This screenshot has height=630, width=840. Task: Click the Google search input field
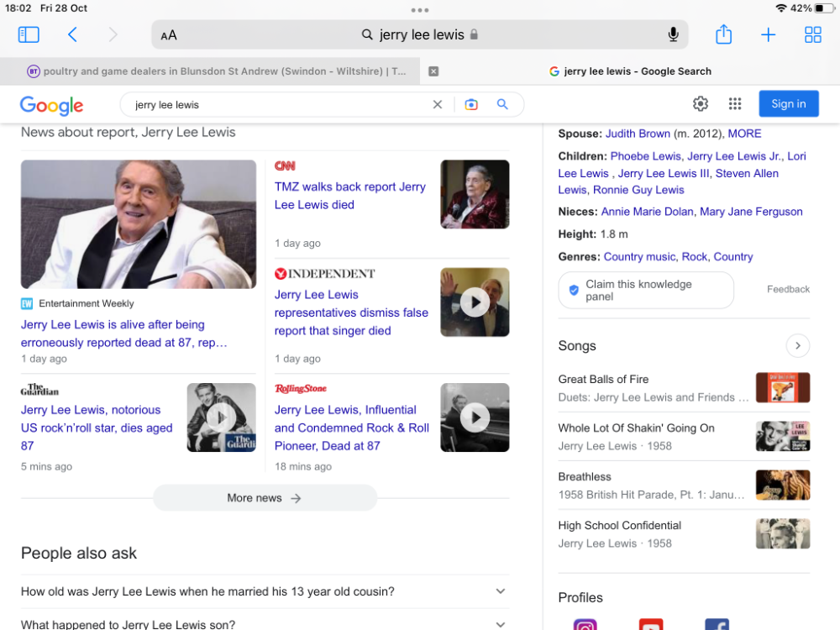coord(277,105)
